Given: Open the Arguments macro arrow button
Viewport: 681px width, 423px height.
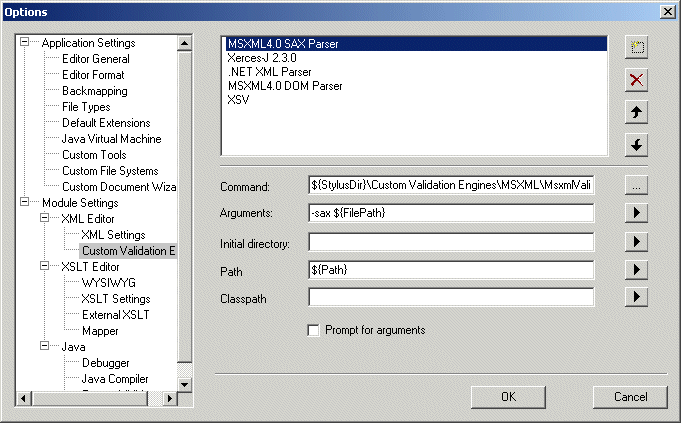Looking at the screenshot, I should (636, 213).
